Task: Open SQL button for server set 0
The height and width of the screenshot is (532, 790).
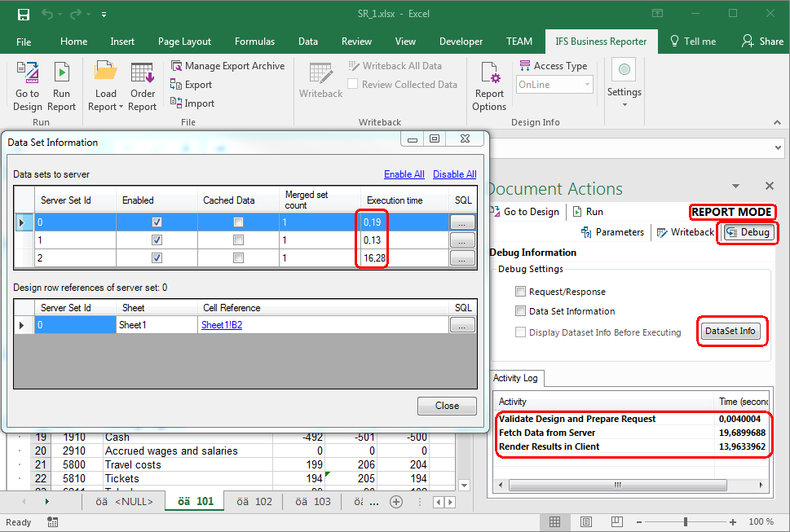Action: click(x=462, y=222)
